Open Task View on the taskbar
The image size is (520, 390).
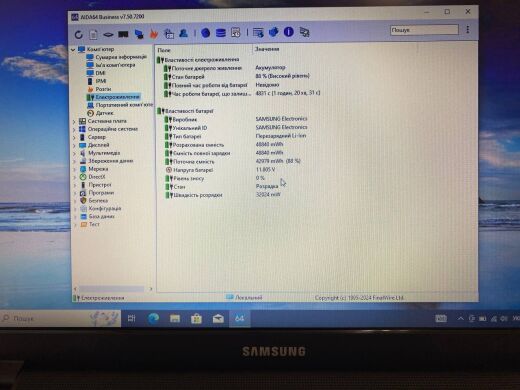[x=132, y=319]
